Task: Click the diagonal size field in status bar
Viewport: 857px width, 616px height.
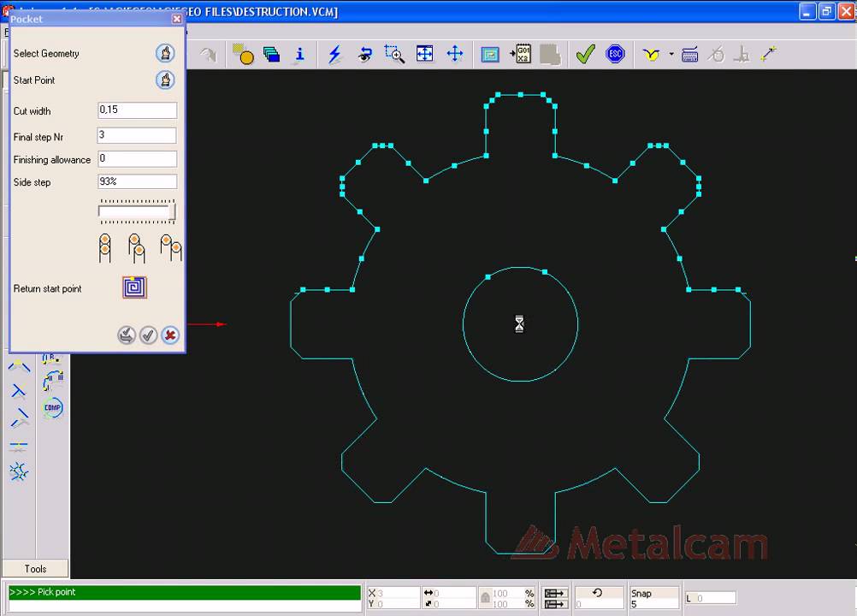Action: (x=451, y=603)
